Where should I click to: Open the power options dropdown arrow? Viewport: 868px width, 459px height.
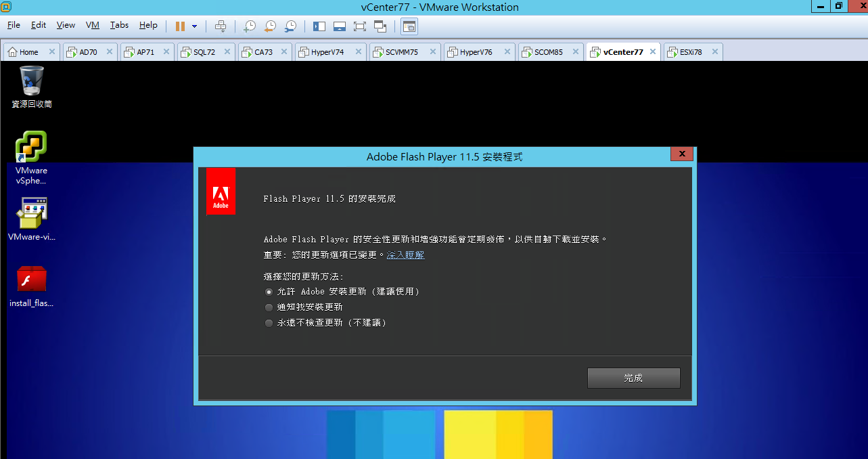coord(195,26)
